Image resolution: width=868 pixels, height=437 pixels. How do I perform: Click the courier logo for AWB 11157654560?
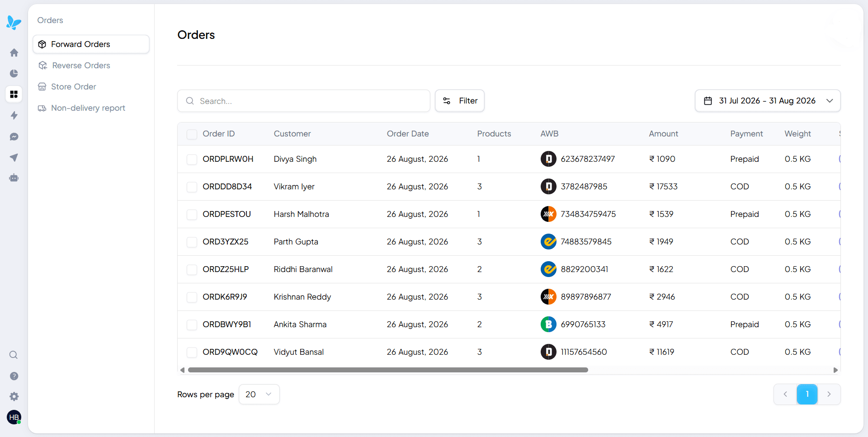(x=548, y=352)
